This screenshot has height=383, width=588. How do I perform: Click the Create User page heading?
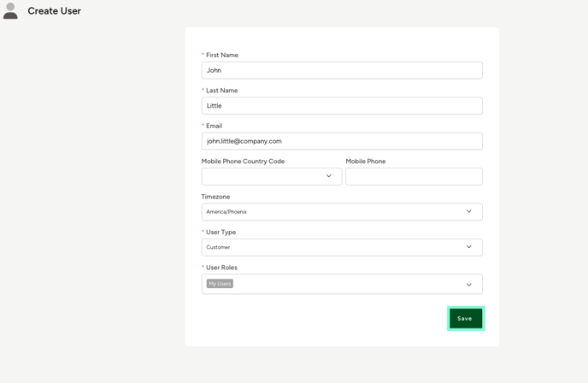click(x=55, y=11)
